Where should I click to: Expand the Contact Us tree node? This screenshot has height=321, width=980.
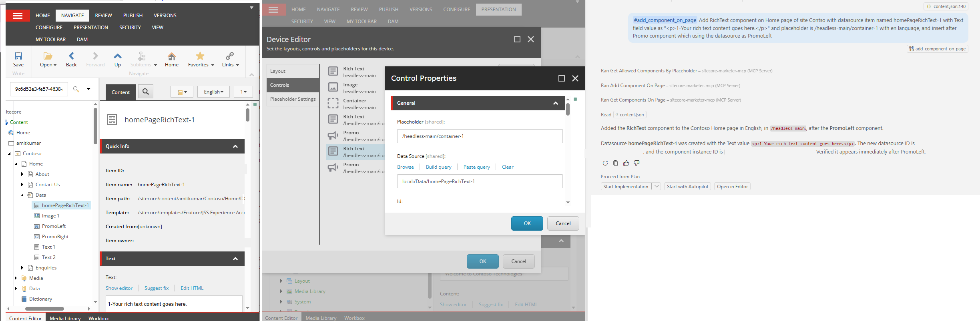coord(22,185)
